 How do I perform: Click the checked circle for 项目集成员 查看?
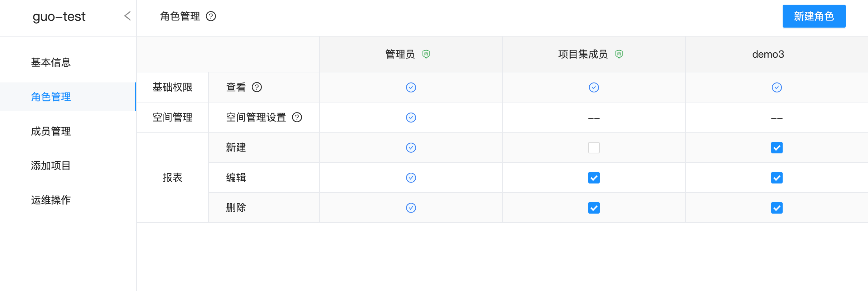pyautogui.click(x=594, y=87)
